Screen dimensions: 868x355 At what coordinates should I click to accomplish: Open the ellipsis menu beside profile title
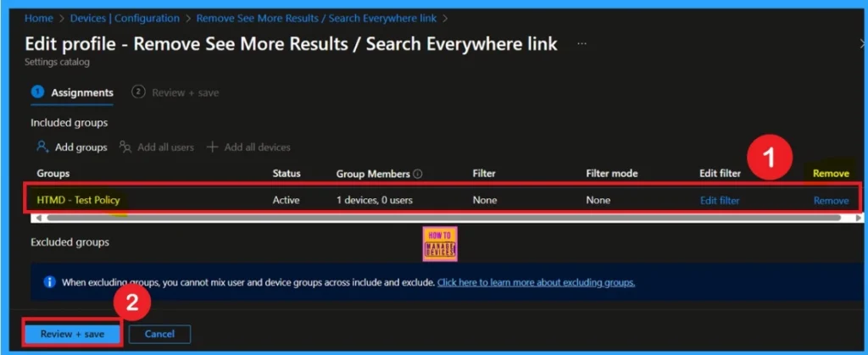[x=581, y=44]
